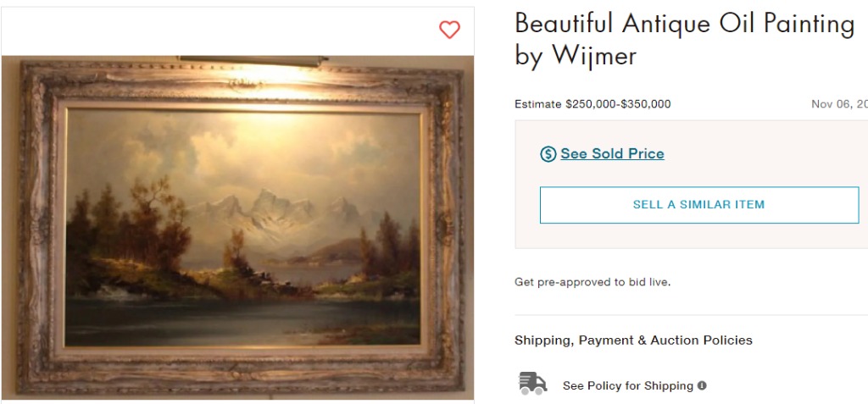
Task: Click the Nov 06 auction date
Action: [839, 104]
